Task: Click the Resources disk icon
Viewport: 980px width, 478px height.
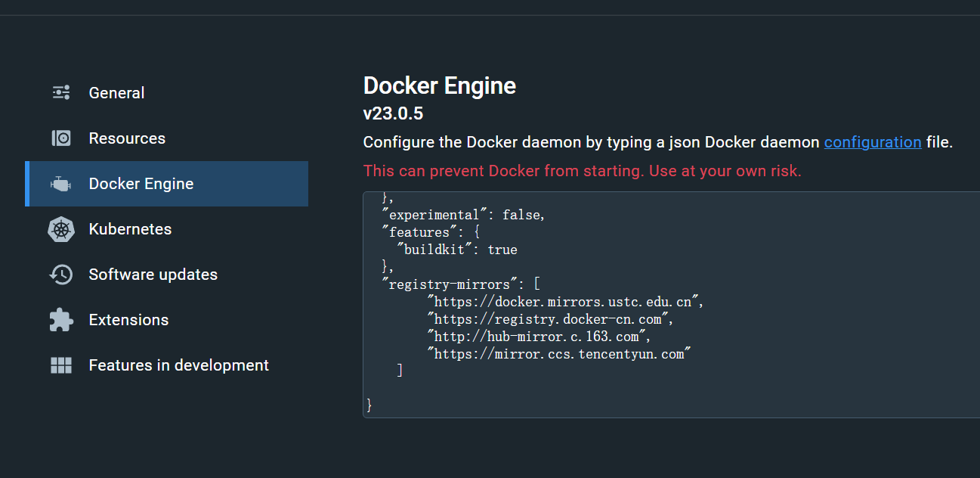Action: [x=61, y=138]
